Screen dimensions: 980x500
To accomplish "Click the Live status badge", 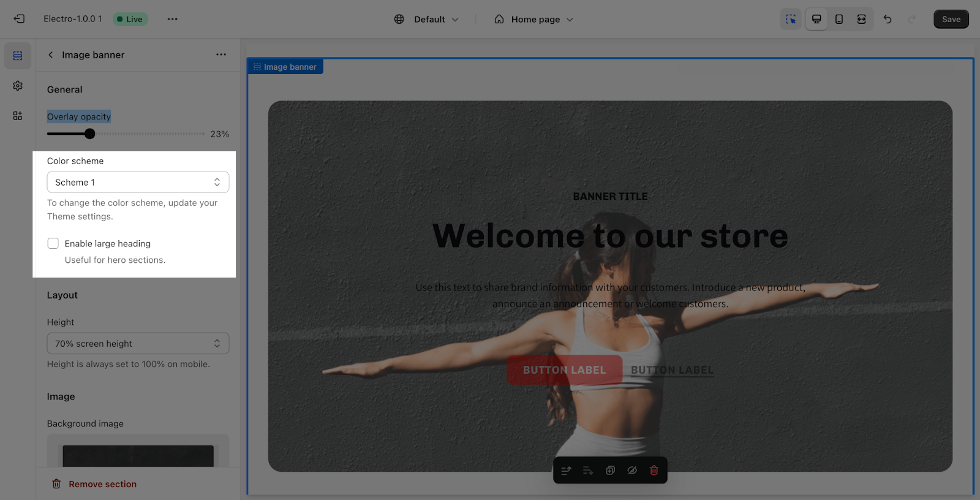I will [x=130, y=19].
